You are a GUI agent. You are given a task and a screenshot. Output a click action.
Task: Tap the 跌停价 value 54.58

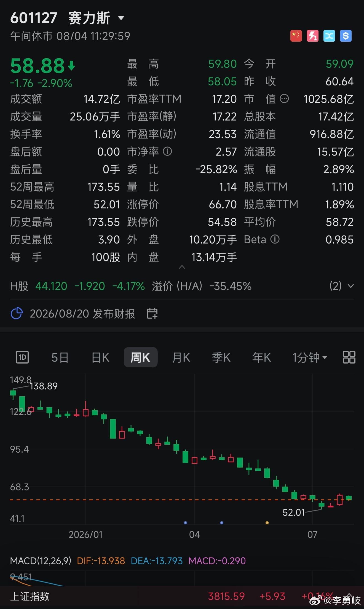pos(222,222)
